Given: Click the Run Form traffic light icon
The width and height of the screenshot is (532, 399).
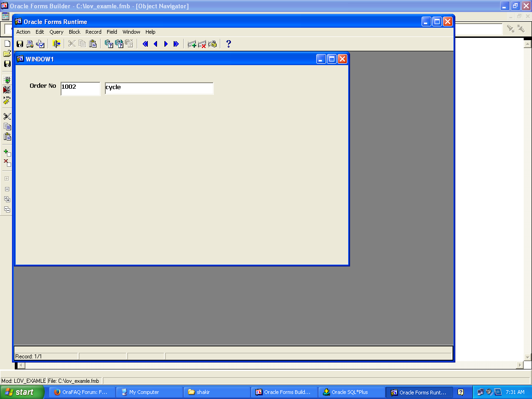Looking at the screenshot, I should pos(7,80).
